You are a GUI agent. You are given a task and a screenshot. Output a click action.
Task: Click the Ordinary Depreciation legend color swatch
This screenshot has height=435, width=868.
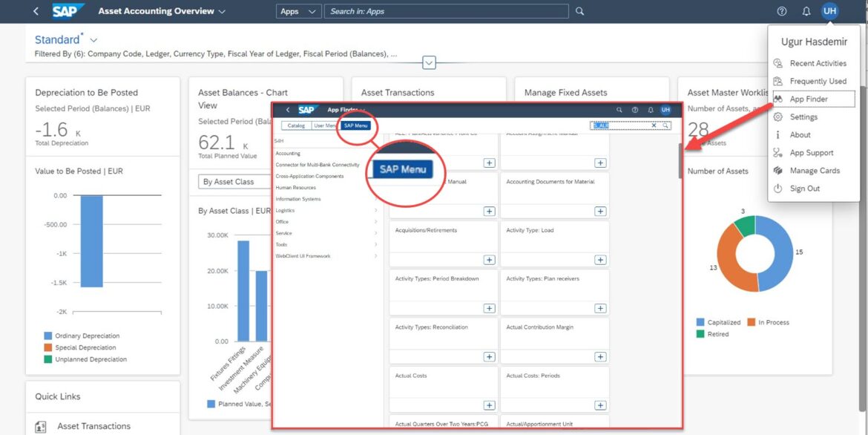48,336
